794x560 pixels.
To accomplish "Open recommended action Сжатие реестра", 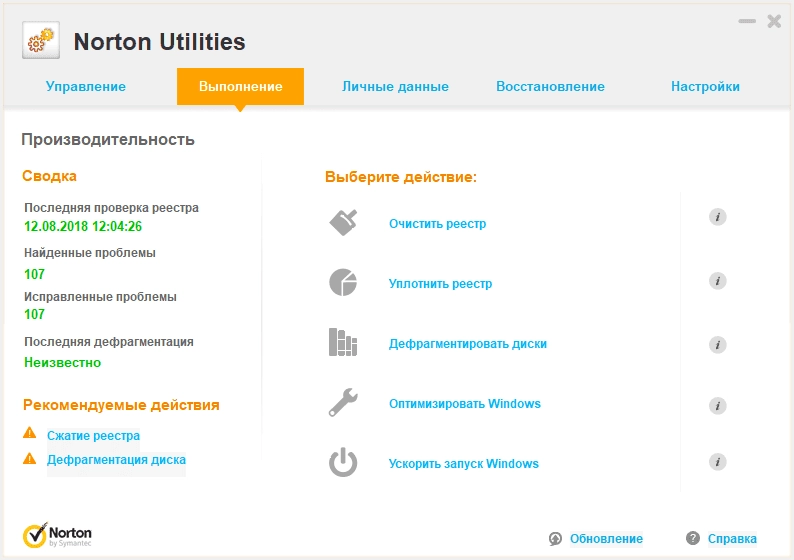I will tap(94, 435).
